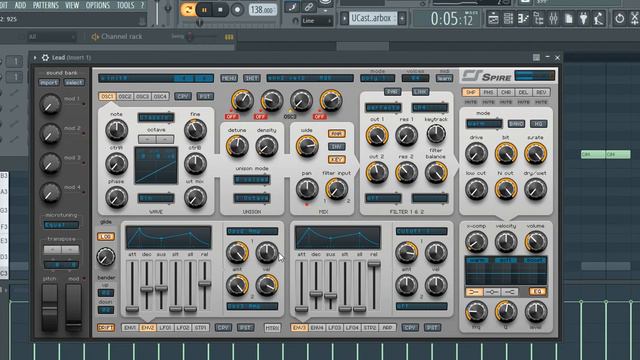Click the filter balance knob

(x=436, y=172)
